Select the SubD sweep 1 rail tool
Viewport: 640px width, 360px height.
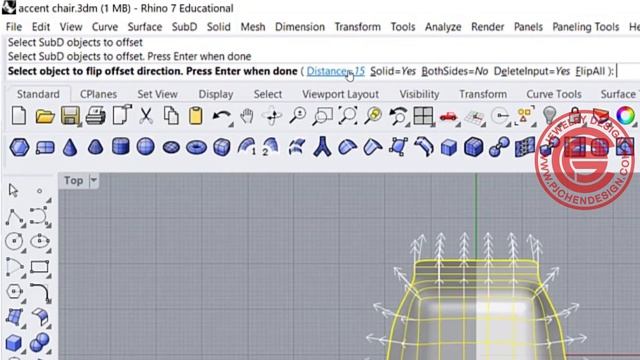(x=247, y=147)
